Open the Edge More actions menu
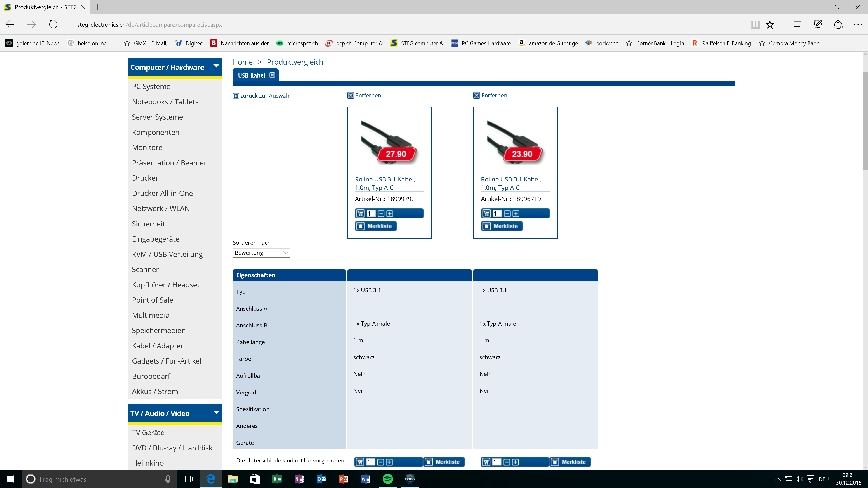This screenshot has height=488, width=868. [858, 24]
